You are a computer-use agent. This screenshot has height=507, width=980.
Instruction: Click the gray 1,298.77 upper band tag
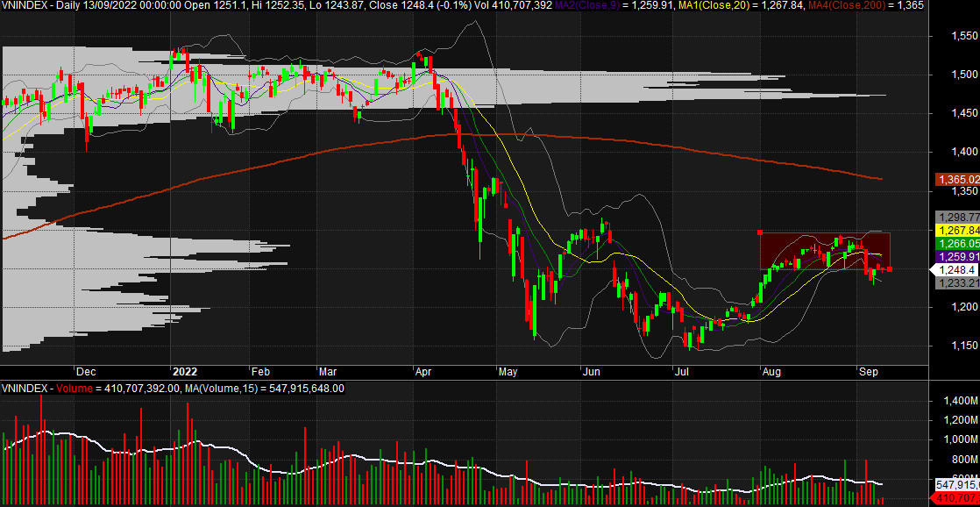click(x=957, y=217)
